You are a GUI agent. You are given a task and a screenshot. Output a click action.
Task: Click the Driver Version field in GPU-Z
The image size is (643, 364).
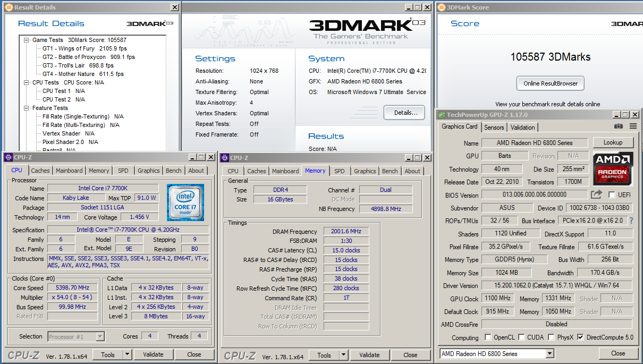tap(556, 286)
